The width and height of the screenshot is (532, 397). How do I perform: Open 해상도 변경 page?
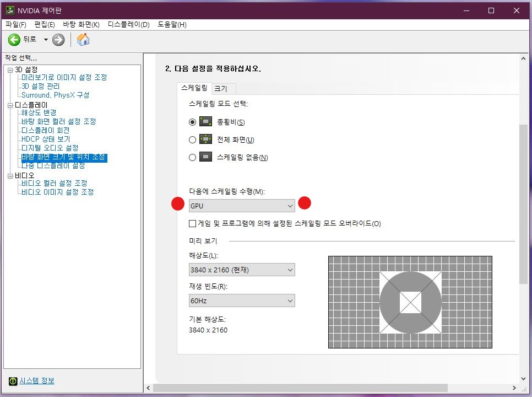tap(39, 112)
